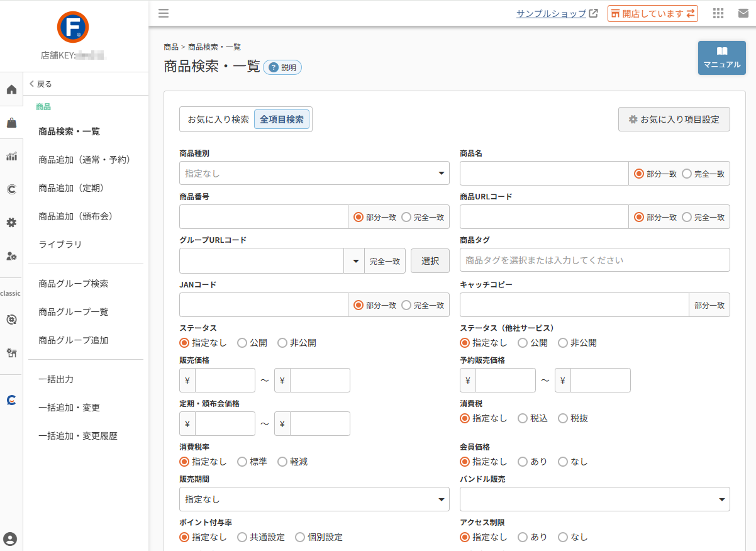The image size is (756, 551).
Task: Open 一括出力 menu item
Action: coord(56,379)
